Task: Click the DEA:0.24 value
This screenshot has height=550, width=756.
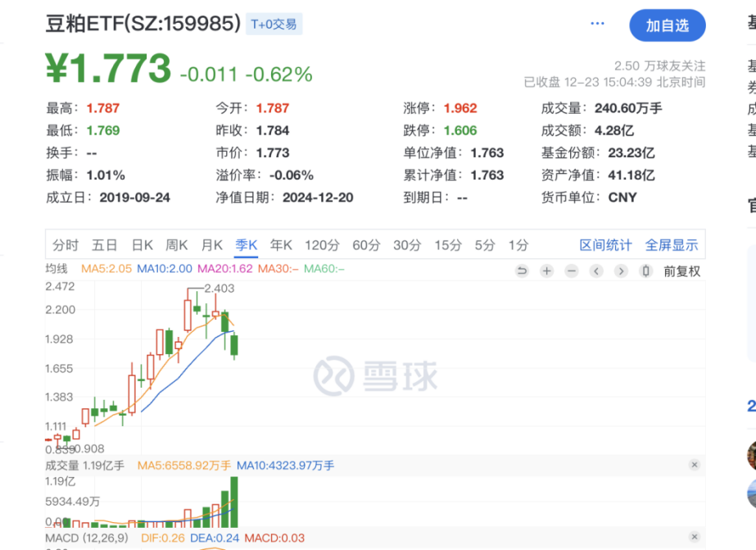Action: coord(215,538)
